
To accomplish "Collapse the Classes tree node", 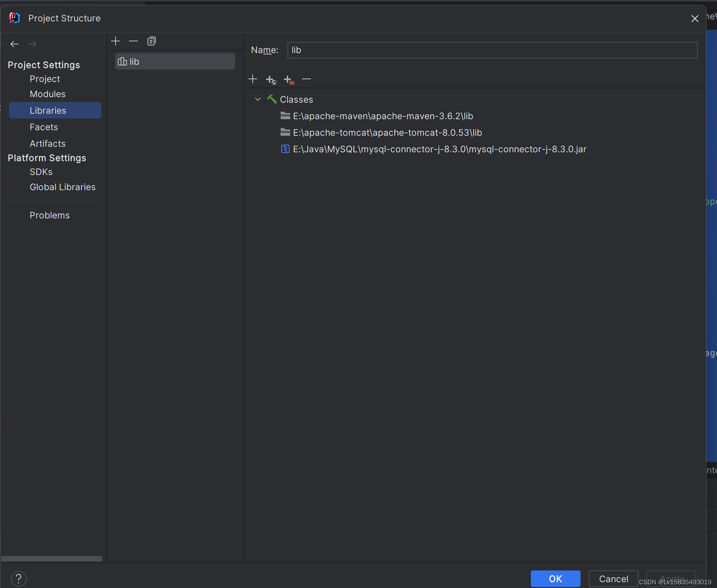I will tap(258, 99).
